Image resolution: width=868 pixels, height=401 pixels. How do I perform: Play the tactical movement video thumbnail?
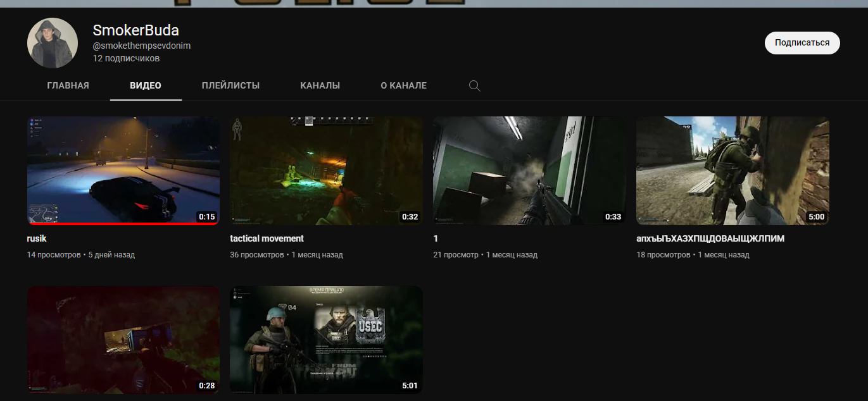(x=325, y=170)
